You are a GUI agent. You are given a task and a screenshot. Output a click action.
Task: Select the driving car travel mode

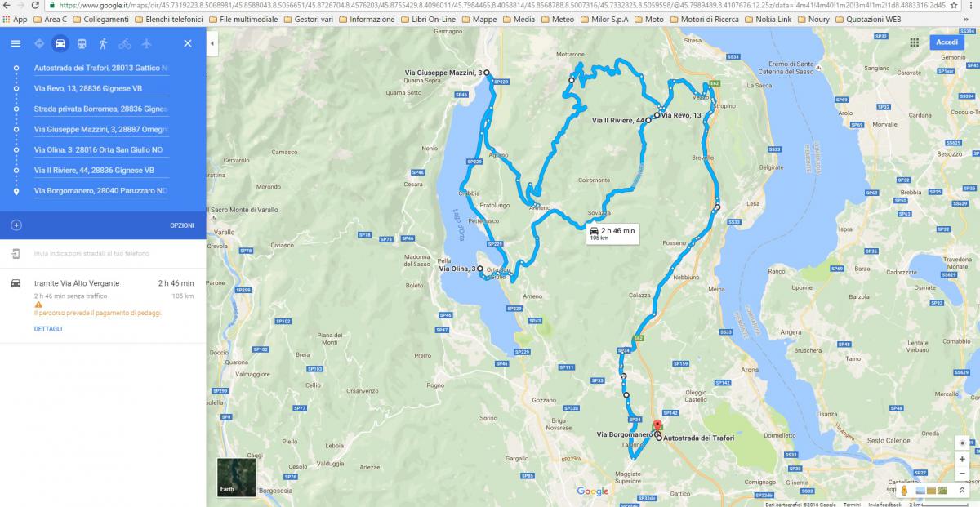pos(60,43)
